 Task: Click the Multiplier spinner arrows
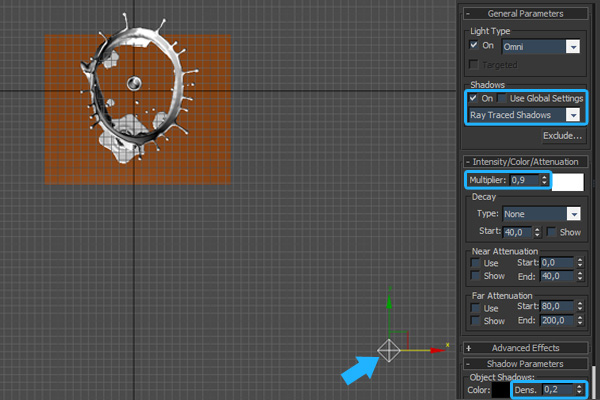(x=544, y=180)
